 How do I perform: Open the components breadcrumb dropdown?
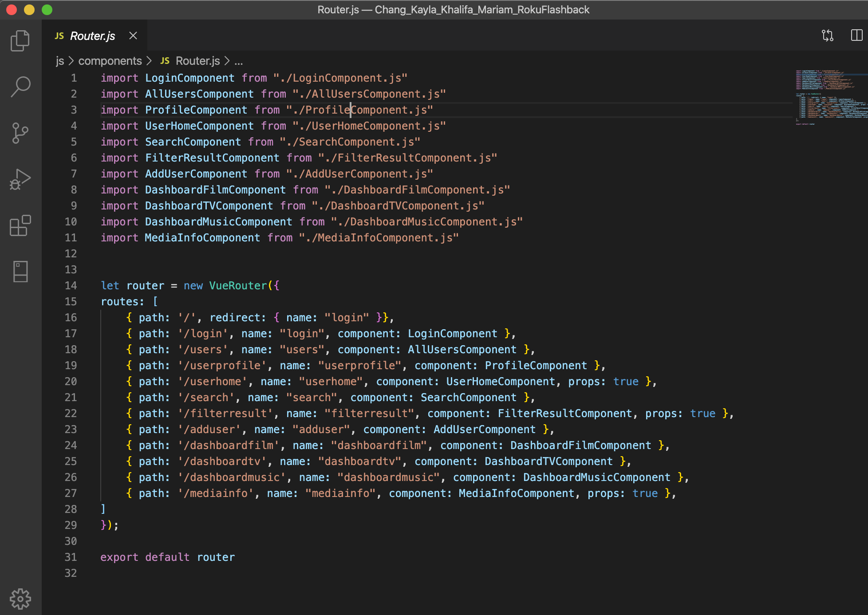click(110, 61)
